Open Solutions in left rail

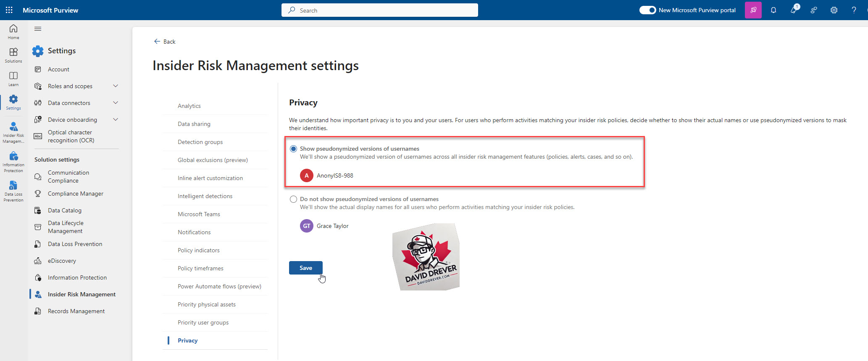(13, 55)
